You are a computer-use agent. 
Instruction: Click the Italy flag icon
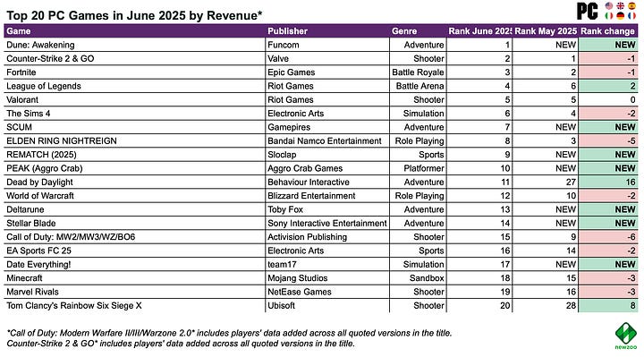[x=609, y=16]
